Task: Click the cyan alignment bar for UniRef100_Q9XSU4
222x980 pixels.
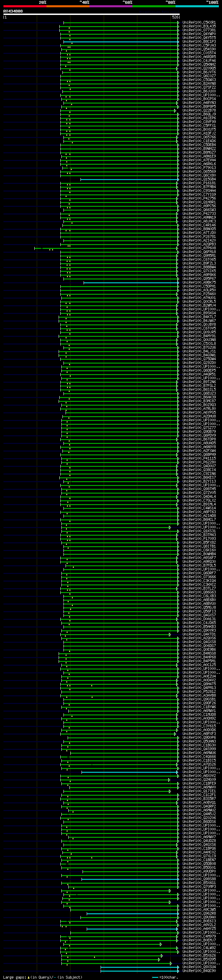Action: click(x=140, y=967)
